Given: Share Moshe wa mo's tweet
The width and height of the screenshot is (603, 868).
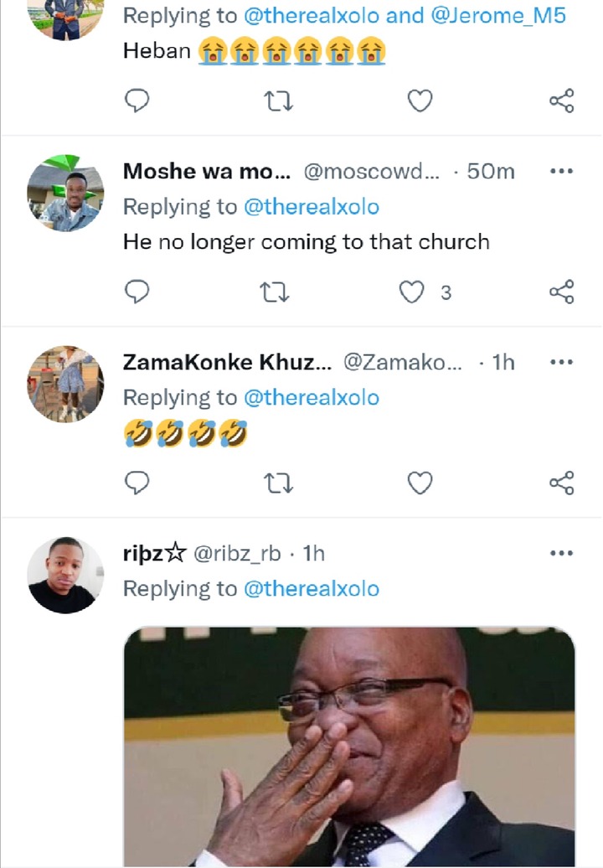Looking at the screenshot, I should click(x=561, y=292).
